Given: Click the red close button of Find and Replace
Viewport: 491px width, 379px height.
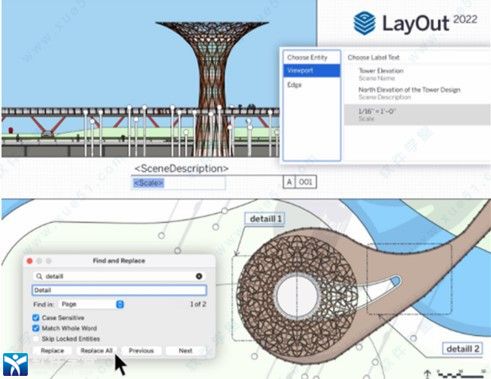Looking at the screenshot, I should pos(30,261).
